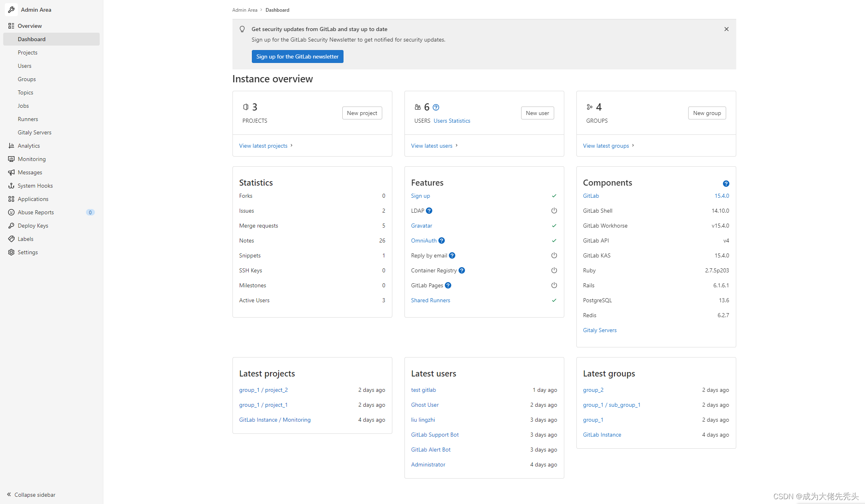The image size is (865, 504).
Task: Open the Administrator user
Action: tap(428, 464)
